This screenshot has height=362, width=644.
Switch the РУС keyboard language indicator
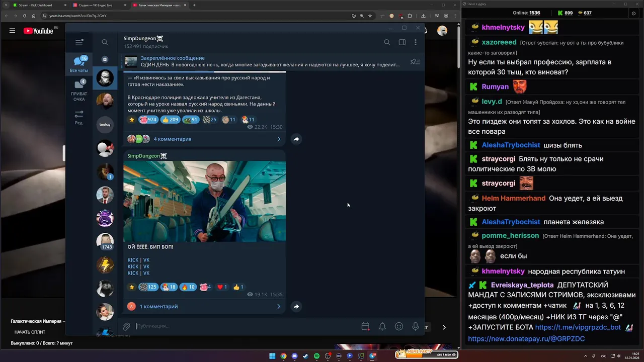[x=604, y=356]
